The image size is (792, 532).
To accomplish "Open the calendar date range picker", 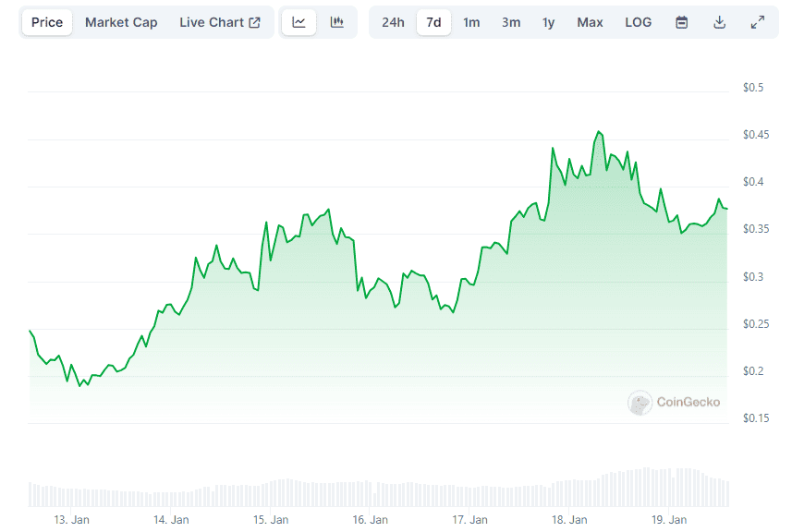I will (682, 22).
